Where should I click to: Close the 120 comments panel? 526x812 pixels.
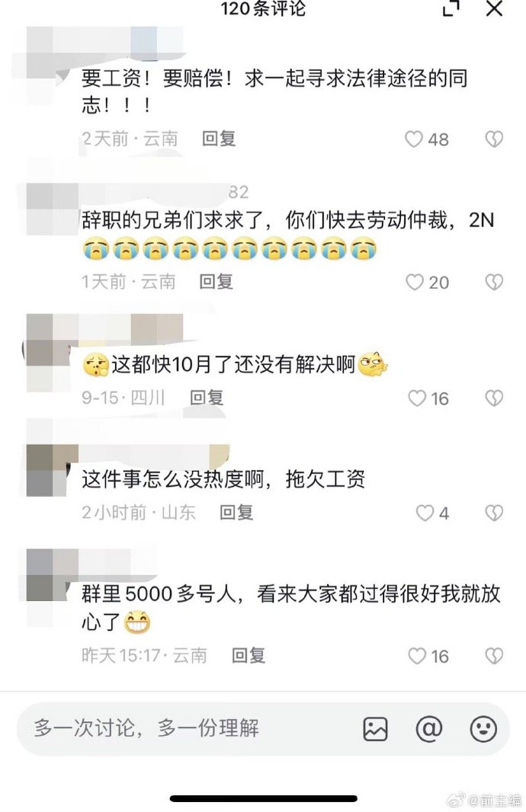(494, 8)
